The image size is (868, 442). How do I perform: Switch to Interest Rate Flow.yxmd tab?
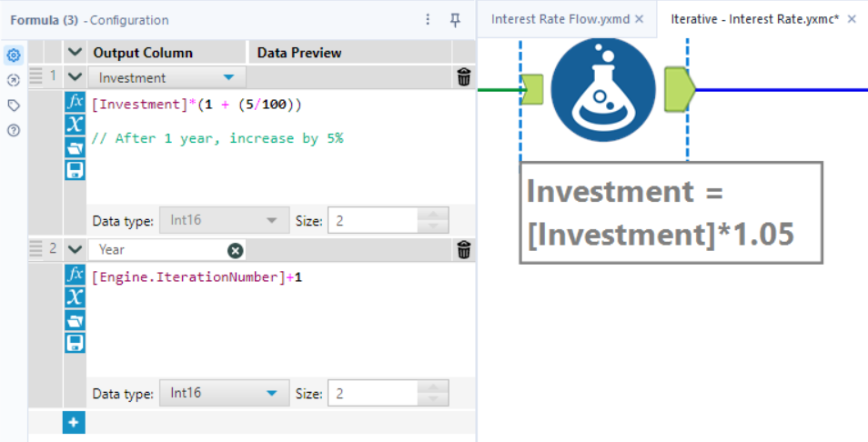point(561,19)
